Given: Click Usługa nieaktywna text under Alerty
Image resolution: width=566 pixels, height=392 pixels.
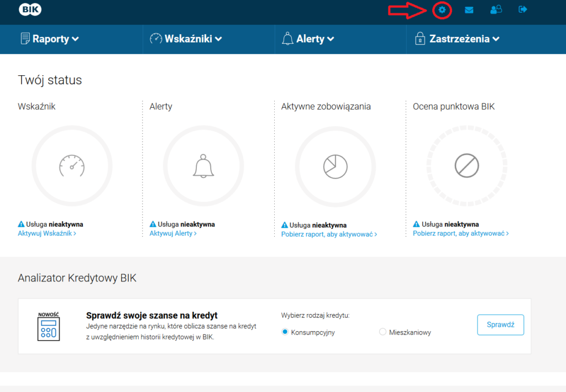Looking at the screenshot, I should click(186, 224).
